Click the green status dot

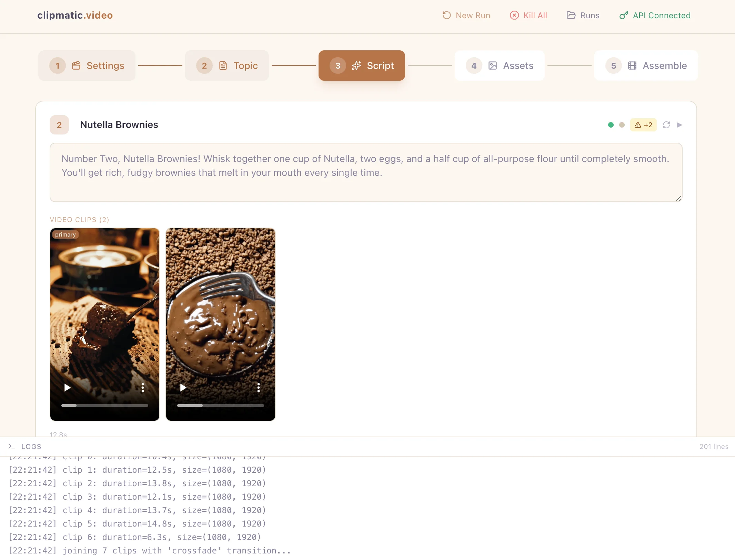611,125
